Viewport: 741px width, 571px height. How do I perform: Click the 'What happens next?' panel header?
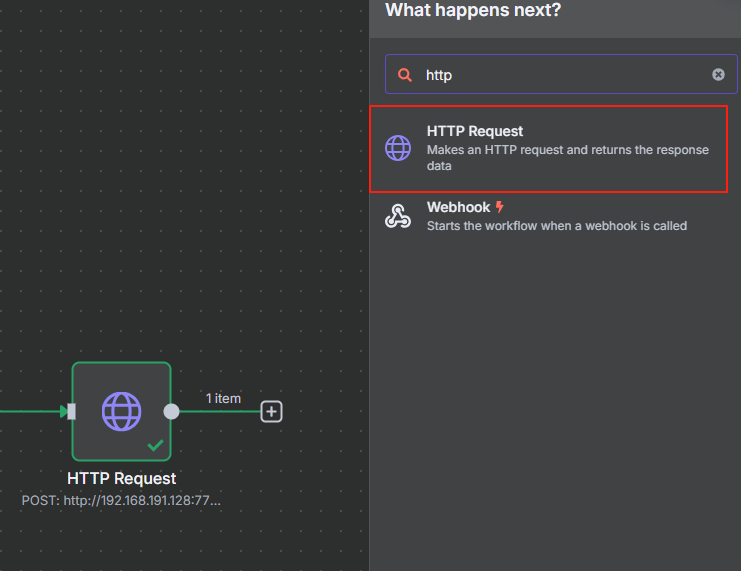(x=473, y=10)
